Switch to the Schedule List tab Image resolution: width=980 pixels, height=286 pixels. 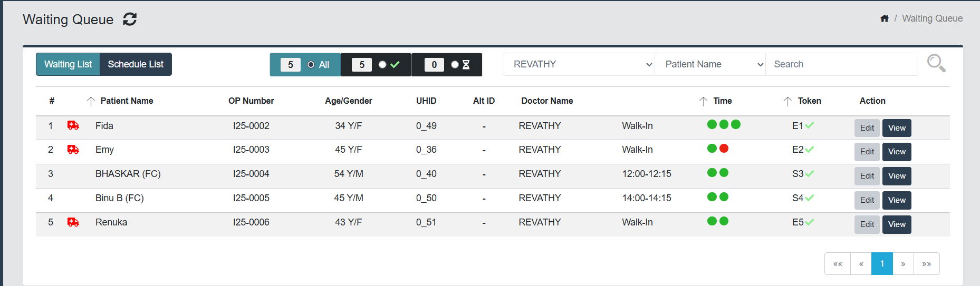pyautogui.click(x=136, y=64)
